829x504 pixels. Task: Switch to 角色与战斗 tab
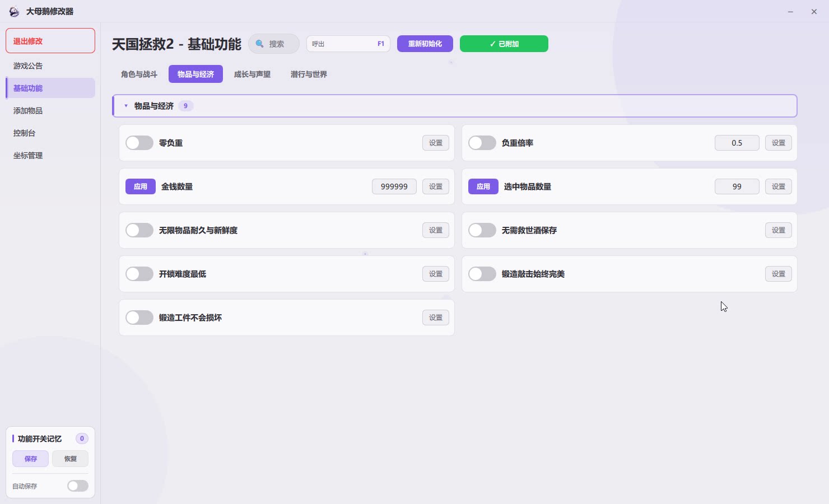coord(139,74)
